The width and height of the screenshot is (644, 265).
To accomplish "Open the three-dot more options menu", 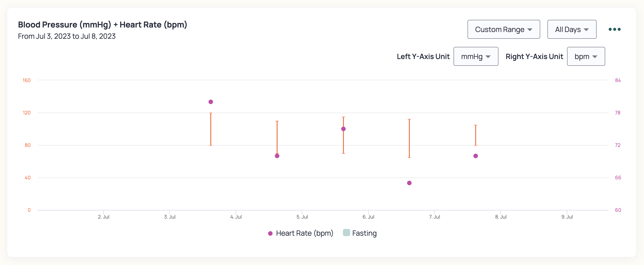I will (614, 30).
